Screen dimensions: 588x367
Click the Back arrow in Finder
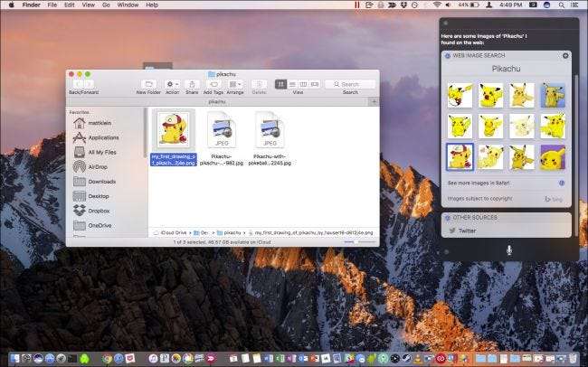79,84
